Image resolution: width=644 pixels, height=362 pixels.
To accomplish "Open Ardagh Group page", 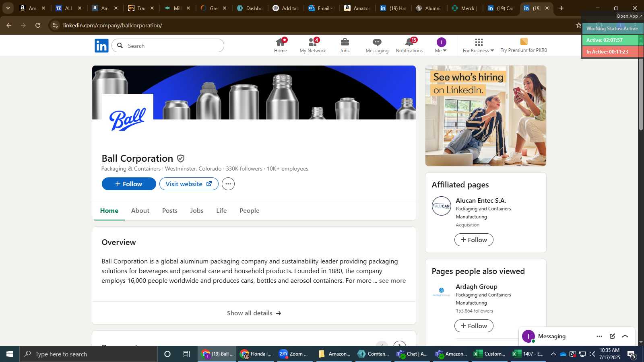I will pyautogui.click(x=477, y=286).
